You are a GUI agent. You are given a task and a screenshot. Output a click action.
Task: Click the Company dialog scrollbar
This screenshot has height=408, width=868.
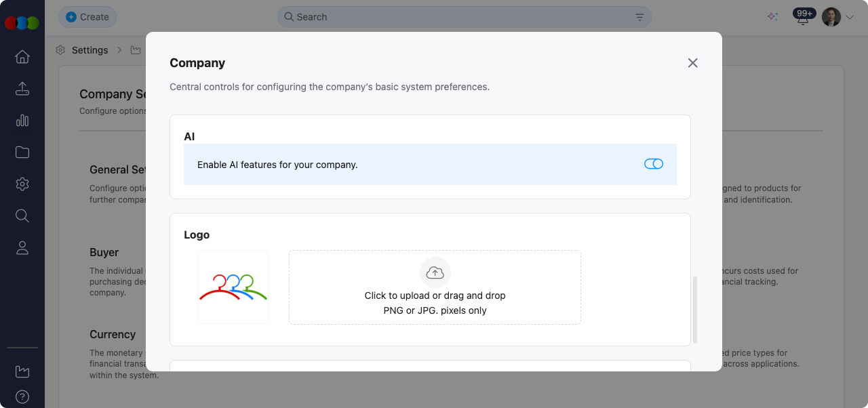(x=694, y=310)
